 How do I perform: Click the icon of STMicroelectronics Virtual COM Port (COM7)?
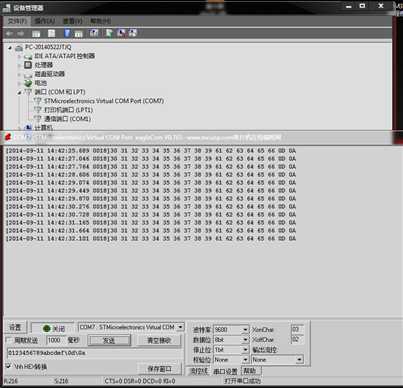pos(38,101)
